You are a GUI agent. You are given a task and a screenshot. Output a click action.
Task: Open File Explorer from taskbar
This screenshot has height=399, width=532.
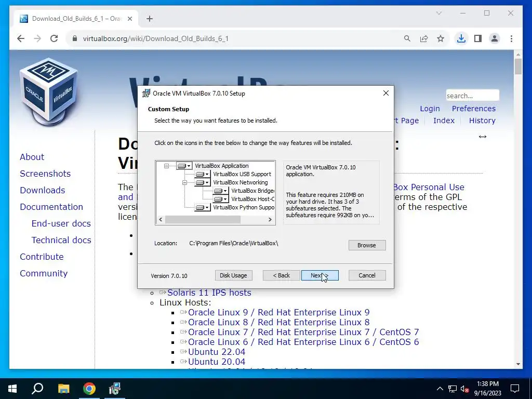point(63,389)
